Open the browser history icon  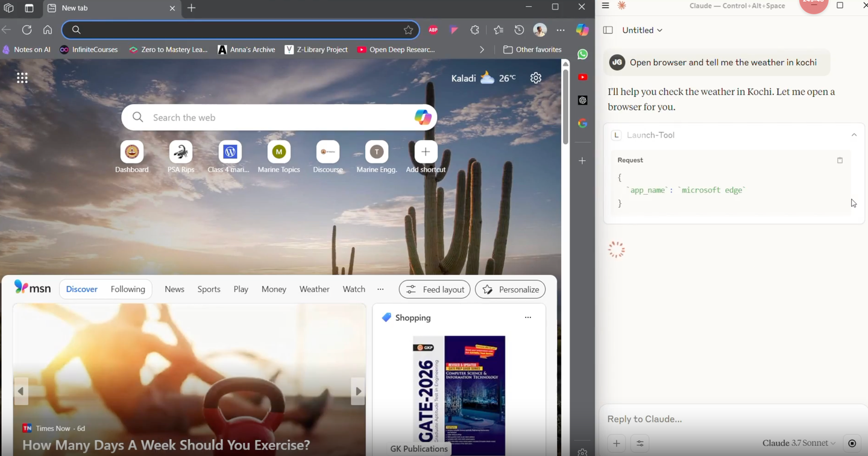519,30
